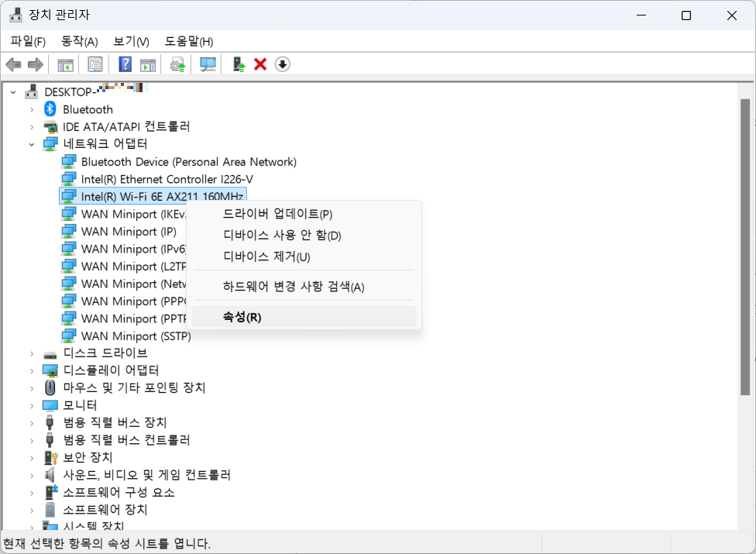Expand the 보안 장치 category
The height and width of the screenshot is (554, 756).
tap(32, 458)
